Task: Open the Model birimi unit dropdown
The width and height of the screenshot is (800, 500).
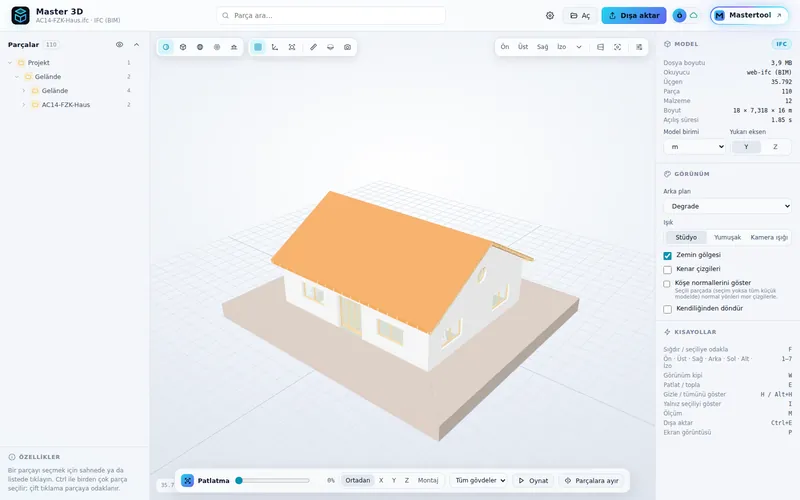Action: coord(694,147)
